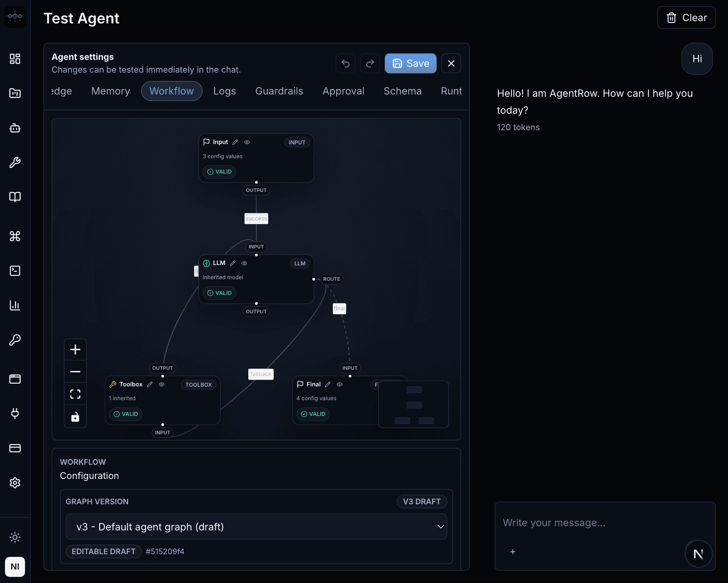Screen dimensions: 728x583
Task: Click the TOOLBOX type badge
Action: [198, 385]
